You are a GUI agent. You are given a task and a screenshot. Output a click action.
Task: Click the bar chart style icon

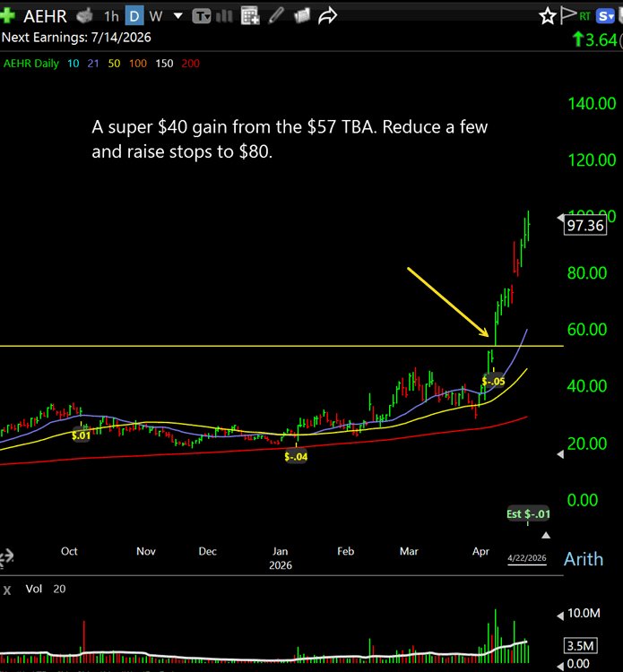click(x=225, y=16)
